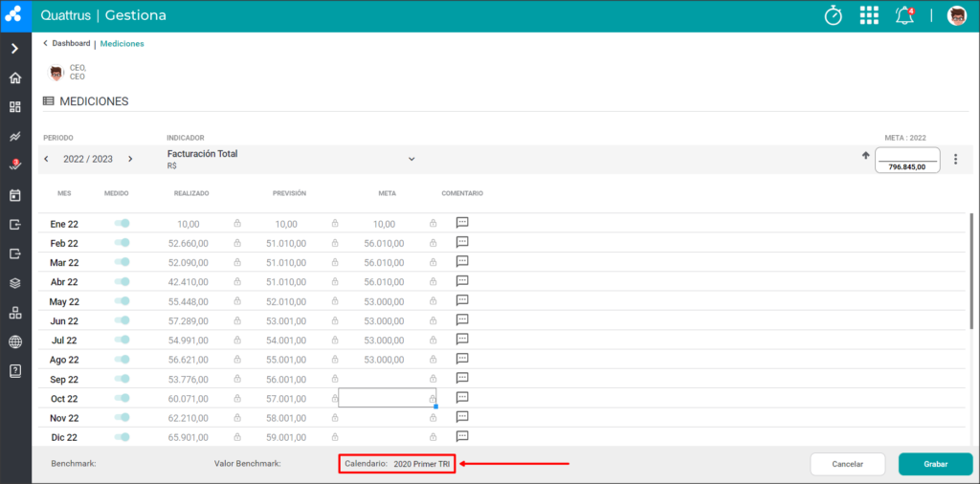Image resolution: width=980 pixels, height=484 pixels.
Task: Open the three-dot options menu
Action: click(x=955, y=159)
